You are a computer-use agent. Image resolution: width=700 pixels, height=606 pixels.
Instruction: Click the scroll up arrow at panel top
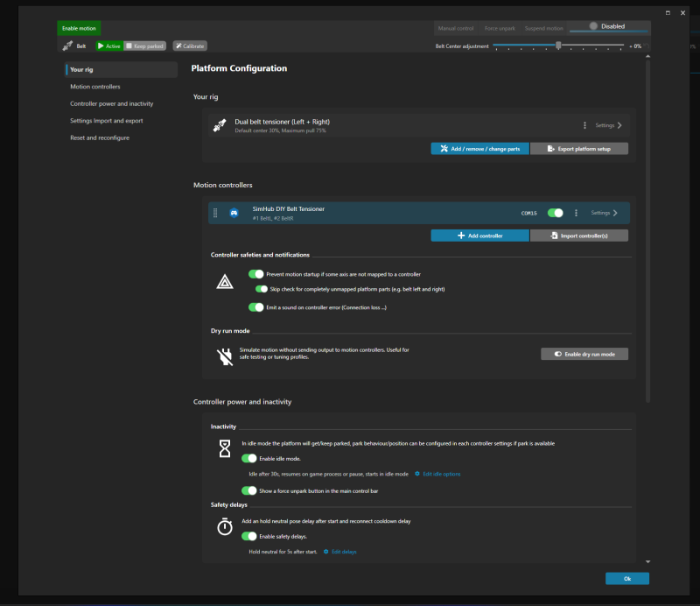click(x=647, y=57)
